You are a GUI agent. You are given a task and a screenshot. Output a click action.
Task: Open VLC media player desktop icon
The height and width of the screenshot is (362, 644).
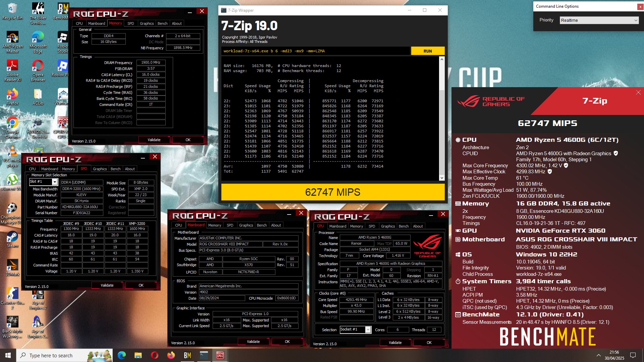(12, 156)
